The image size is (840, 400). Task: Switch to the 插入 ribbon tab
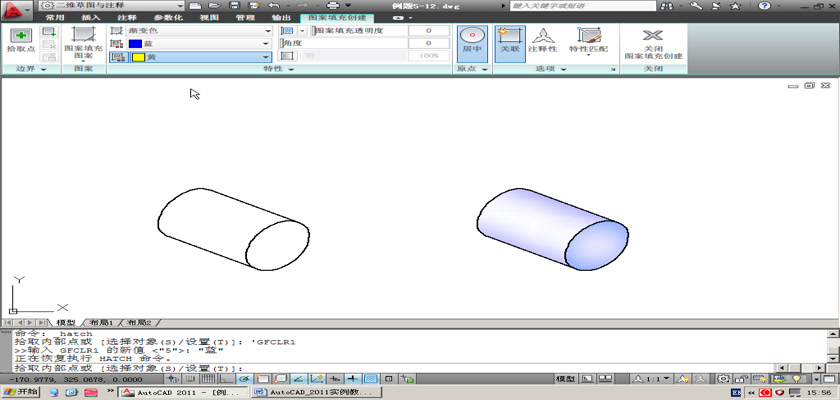(x=91, y=17)
